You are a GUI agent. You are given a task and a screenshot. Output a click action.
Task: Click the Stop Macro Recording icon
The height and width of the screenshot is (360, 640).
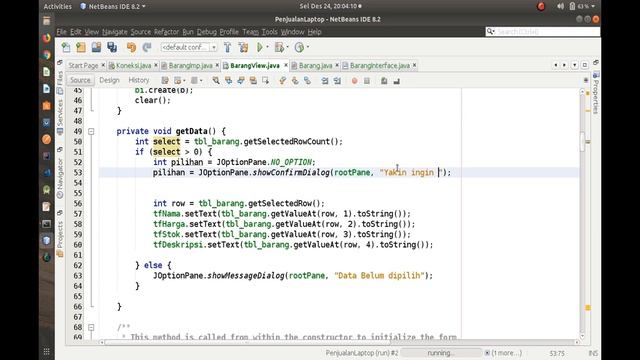367,80
